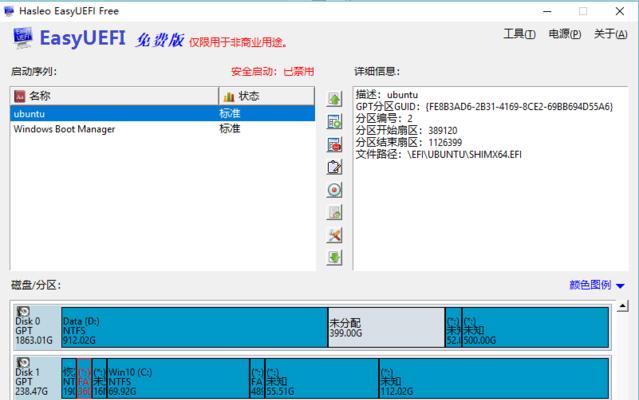The height and width of the screenshot is (400, 639).
Task: Click the delete boot entry icon
Action: (334, 145)
